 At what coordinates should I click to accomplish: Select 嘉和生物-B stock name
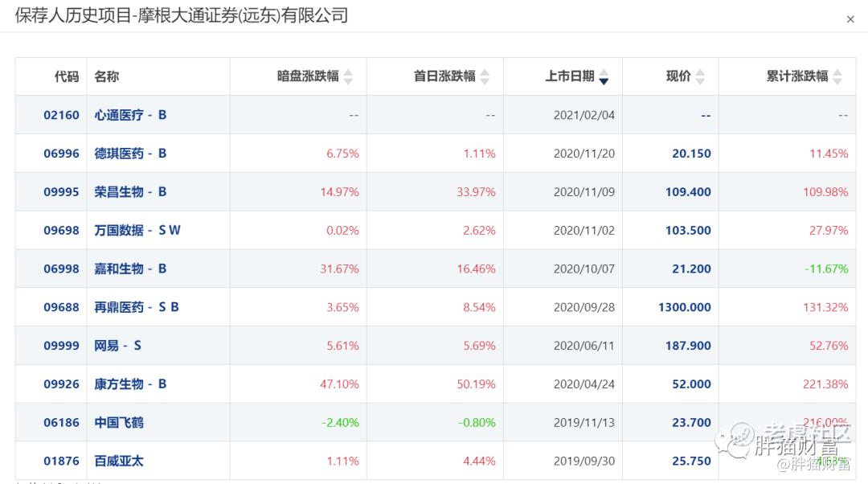(x=130, y=269)
